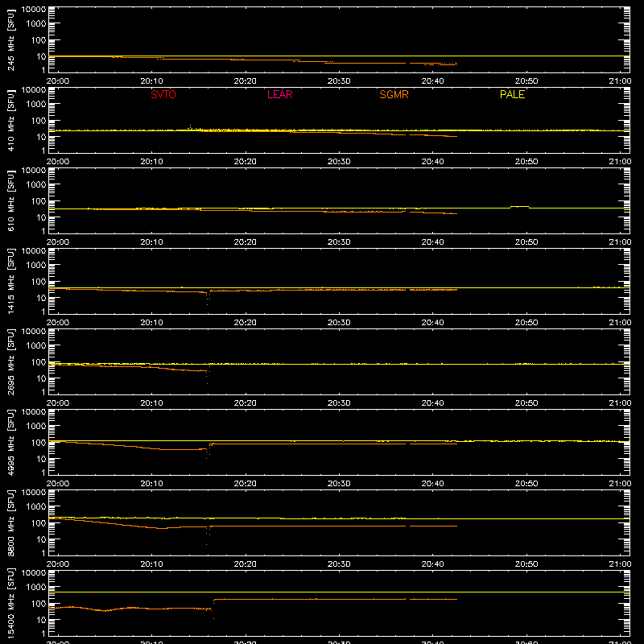The height and width of the screenshot is (644, 644).
Task: Click the 8800 MHz [SFU] axis label
Action: coord(11,522)
